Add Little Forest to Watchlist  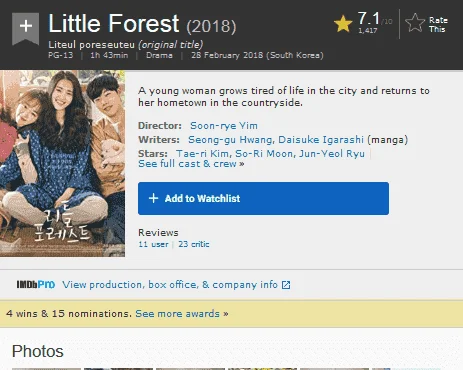(263, 198)
